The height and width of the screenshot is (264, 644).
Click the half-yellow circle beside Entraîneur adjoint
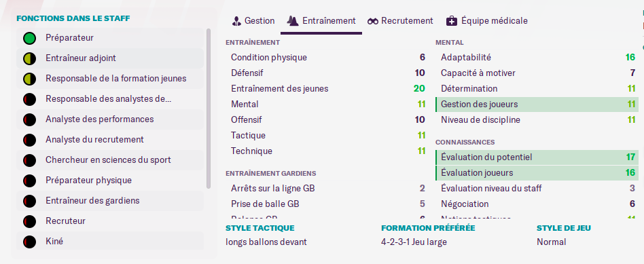coord(30,59)
